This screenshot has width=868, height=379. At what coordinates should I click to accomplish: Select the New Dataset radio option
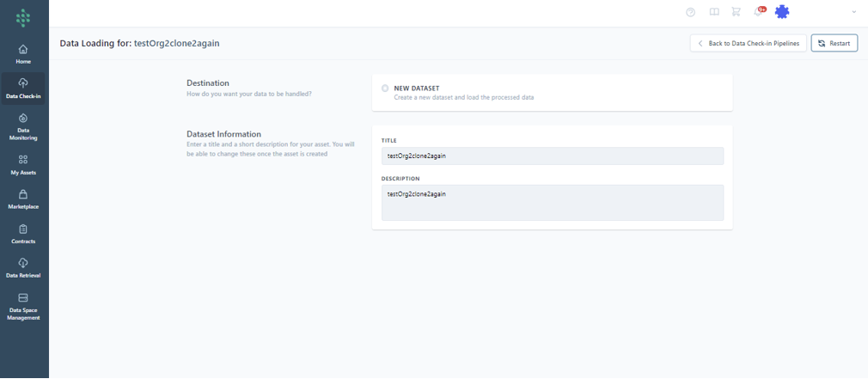[x=385, y=89]
